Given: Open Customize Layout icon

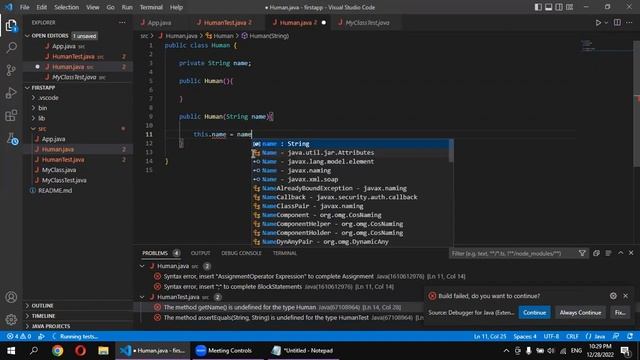Looking at the screenshot, I should 569,7.
